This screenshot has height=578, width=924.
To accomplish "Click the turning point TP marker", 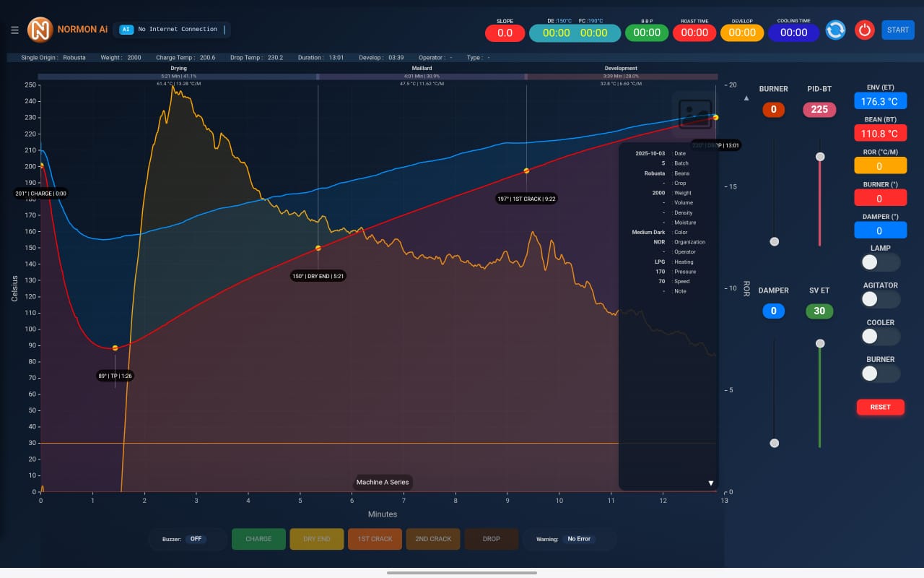I will click(x=115, y=348).
